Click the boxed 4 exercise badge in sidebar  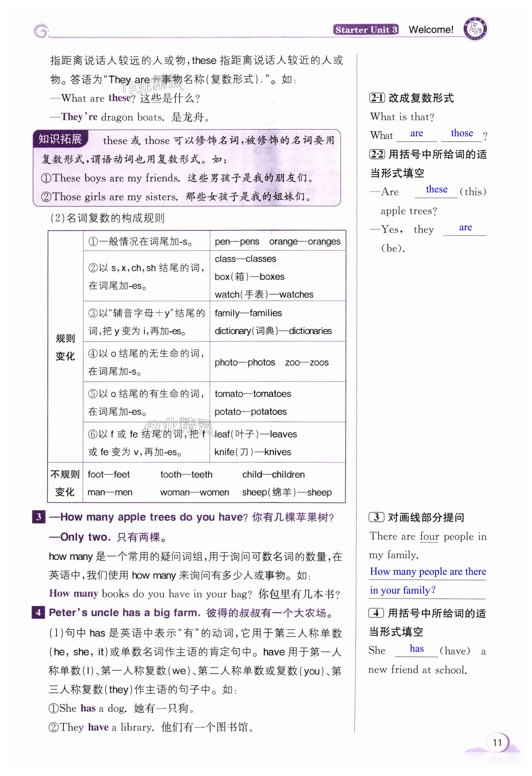point(376,613)
